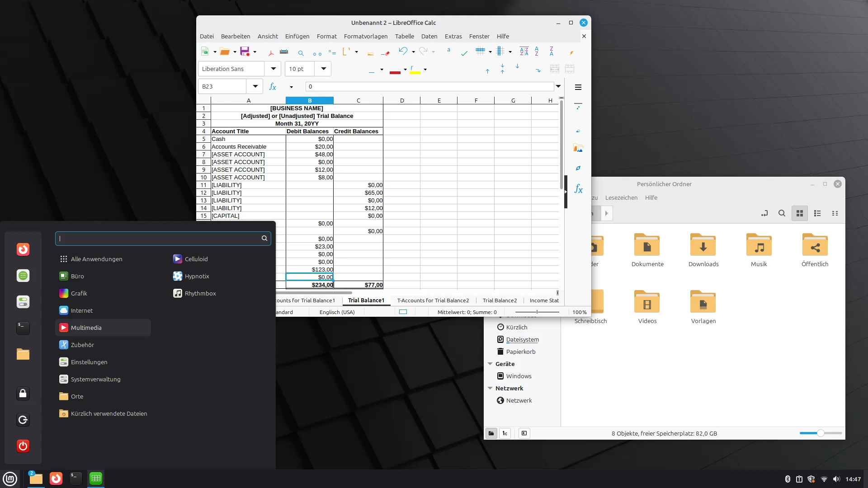Viewport: 868px width, 488px height.
Task: Open the Functions deck in Calc sidebar
Action: [578, 189]
